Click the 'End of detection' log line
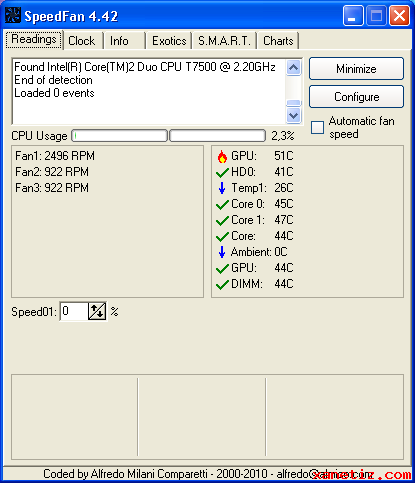The image size is (415, 483). coord(53,80)
